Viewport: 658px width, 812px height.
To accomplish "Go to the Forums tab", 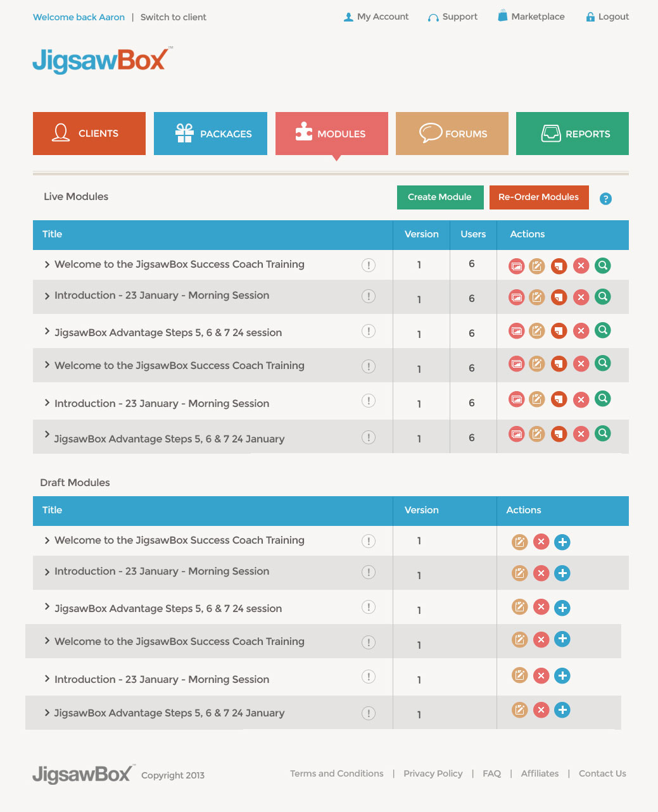I will click(x=452, y=134).
